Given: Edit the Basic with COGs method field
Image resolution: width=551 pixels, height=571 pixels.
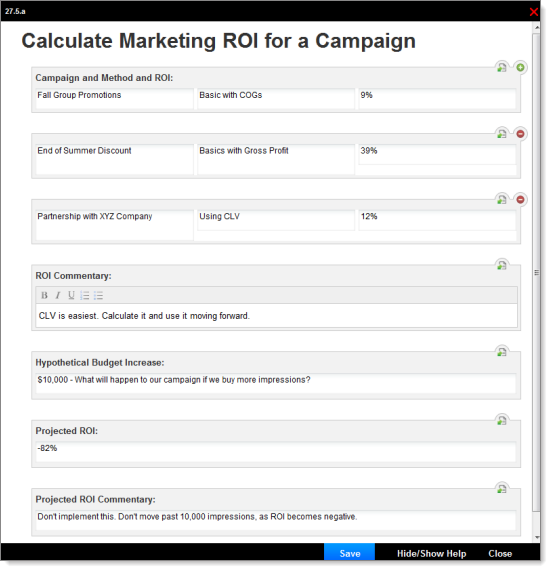Looking at the screenshot, I should 276,98.
